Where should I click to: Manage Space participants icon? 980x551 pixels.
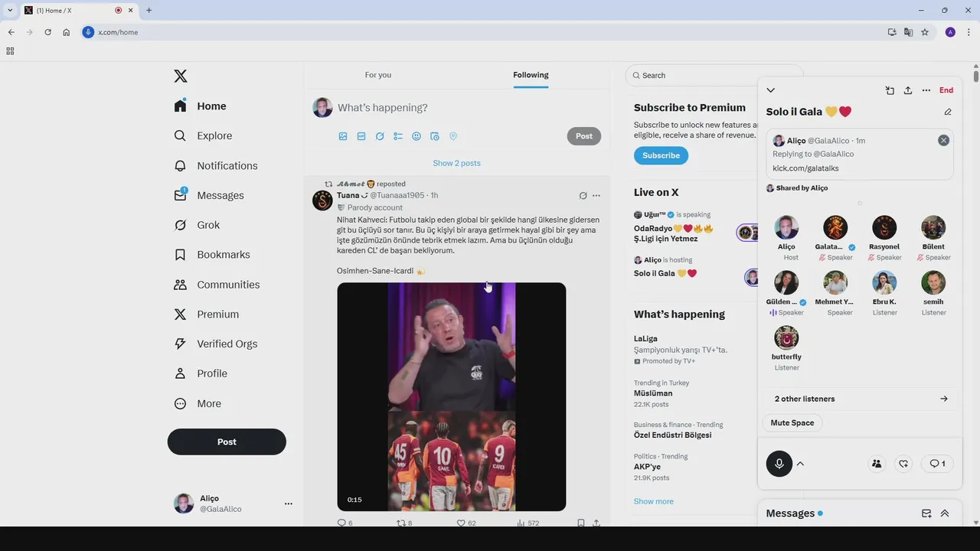(877, 464)
